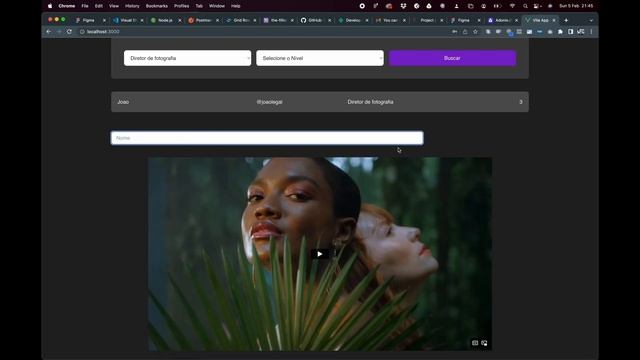Open Spotlight search in the menu bar
640x360 pixels.
[x=525, y=6]
